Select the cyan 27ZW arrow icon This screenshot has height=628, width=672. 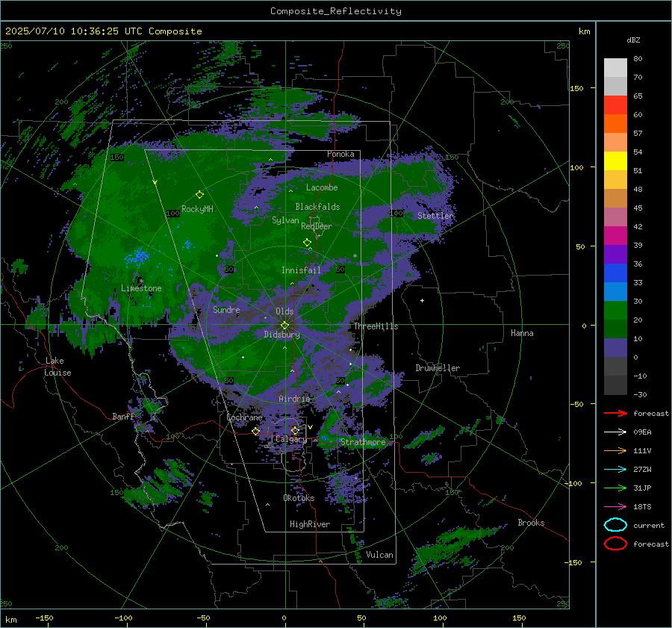(615, 470)
